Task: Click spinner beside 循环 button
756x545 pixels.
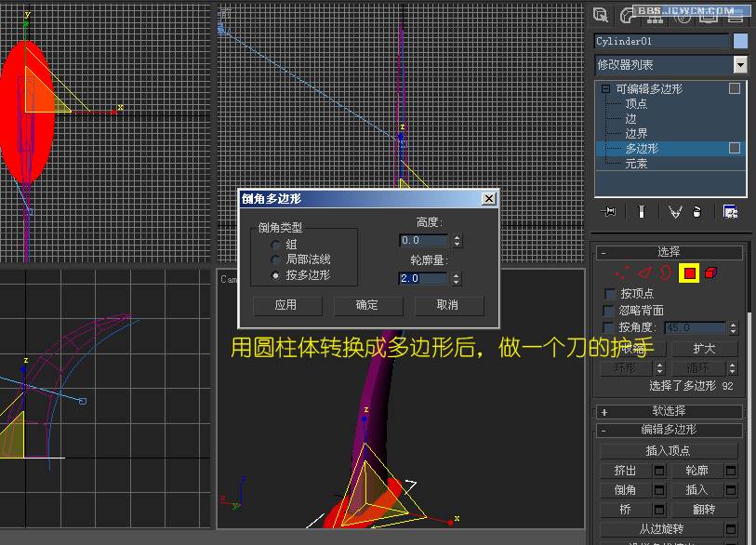Action: (733, 368)
